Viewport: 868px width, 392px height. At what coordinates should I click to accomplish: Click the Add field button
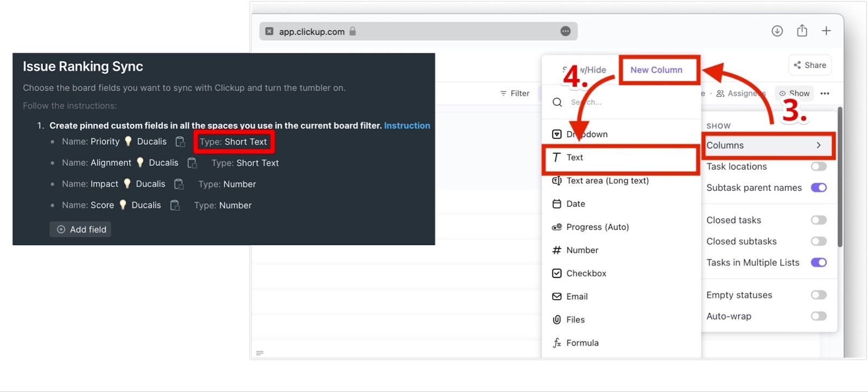coord(80,229)
